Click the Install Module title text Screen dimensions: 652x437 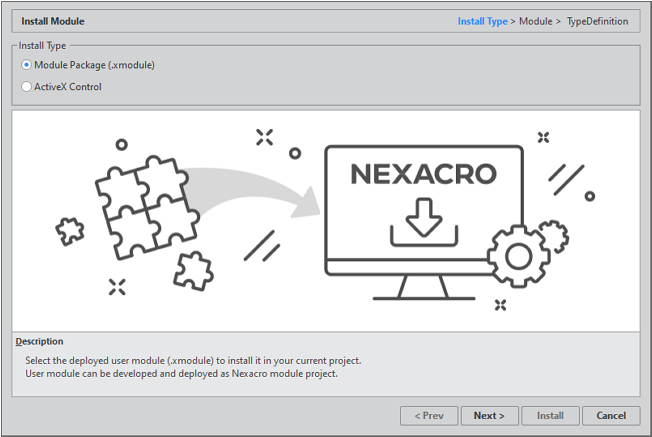(53, 21)
